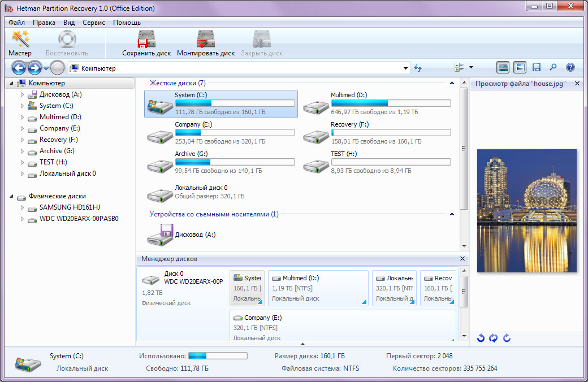Select Дисковод (A:) in the tree

(x=60, y=94)
